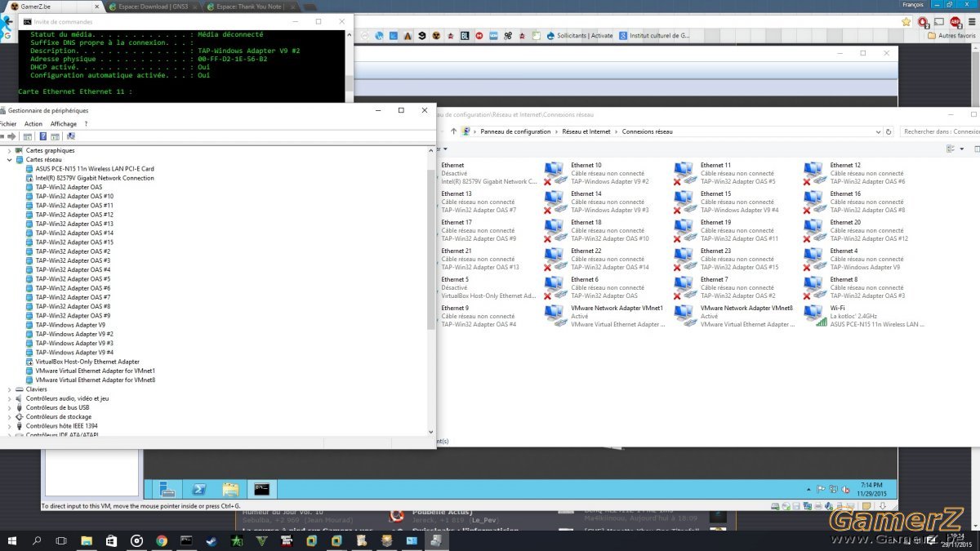Image resolution: width=980 pixels, height=551 pixels.
Task: Open the Autres favoris bookmarks folder
Action: (x=951, y=36)
